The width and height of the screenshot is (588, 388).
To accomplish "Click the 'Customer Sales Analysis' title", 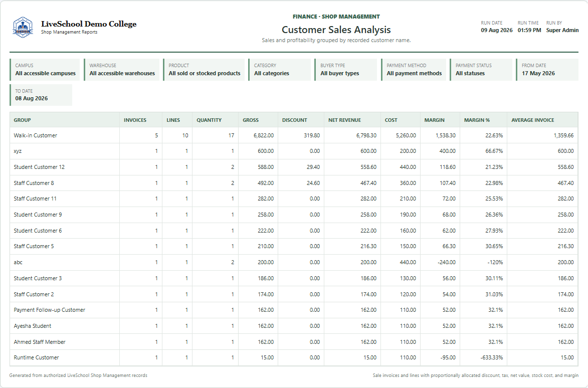I will click(x=336, y=30).
